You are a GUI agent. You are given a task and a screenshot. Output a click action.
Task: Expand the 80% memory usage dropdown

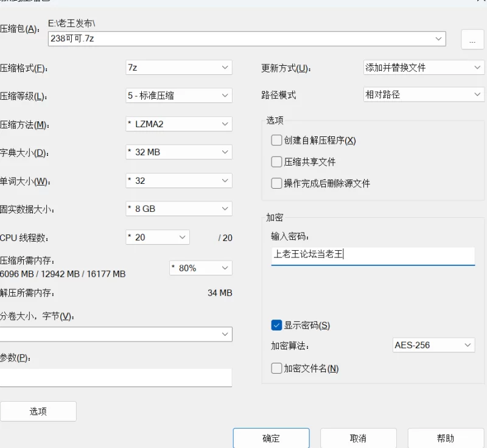(200, 268)
